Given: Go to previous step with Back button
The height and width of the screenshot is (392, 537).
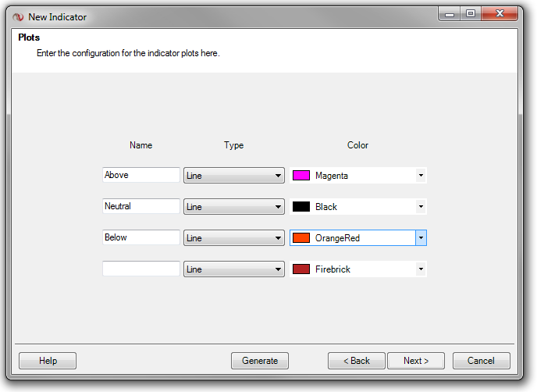Looking at the screenshot, I should [357, 361].
